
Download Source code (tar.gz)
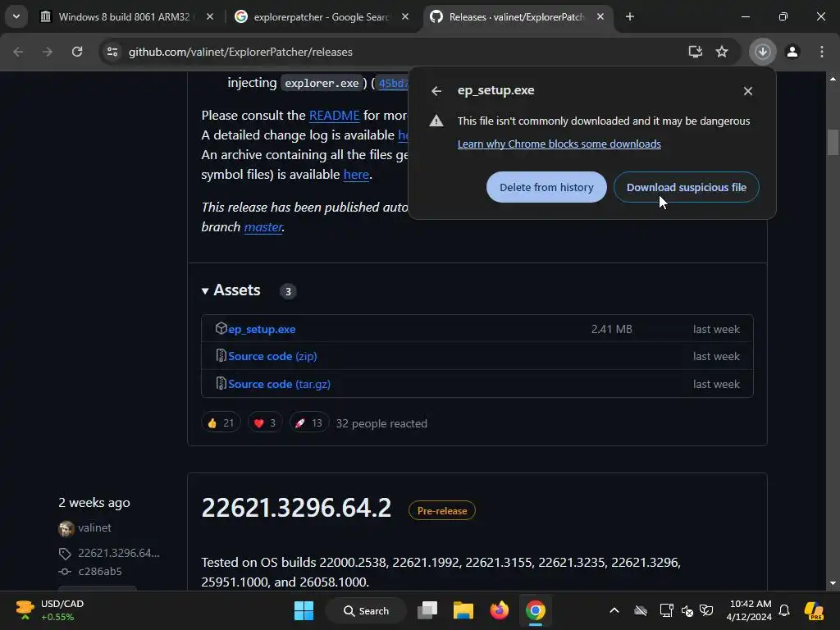(x=279, y=384)
